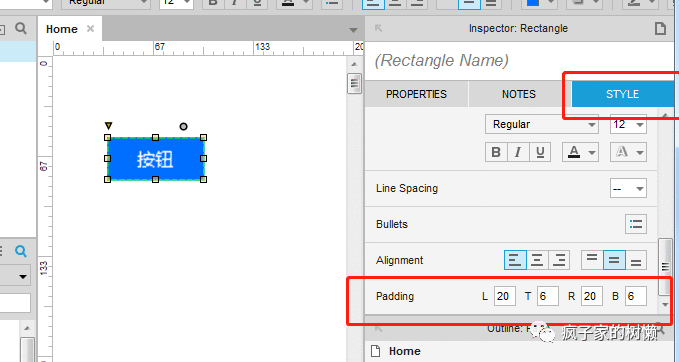Align text center in Inspector Alignment row
The height and width of the screenshot is (362, 679).
point(537,260)
